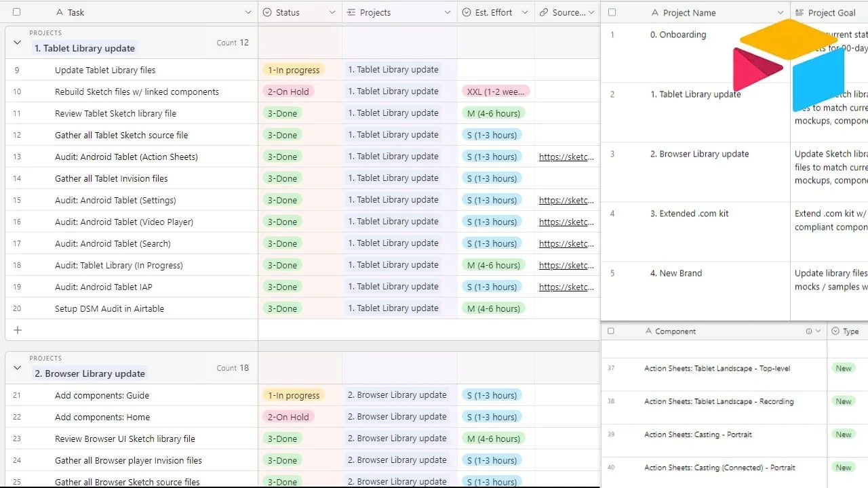Click the Count 12 summary in Tablet Library group

(x=233, y=43)
